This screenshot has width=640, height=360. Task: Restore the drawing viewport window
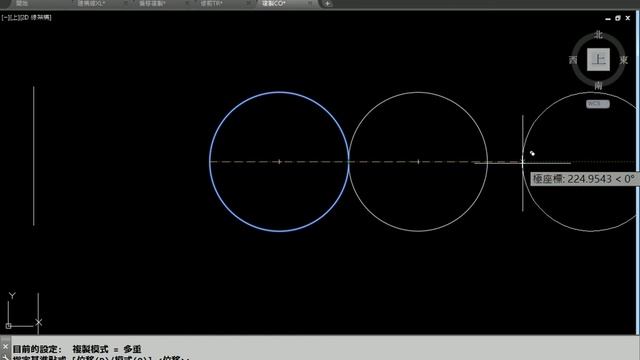tap(618, 18)
